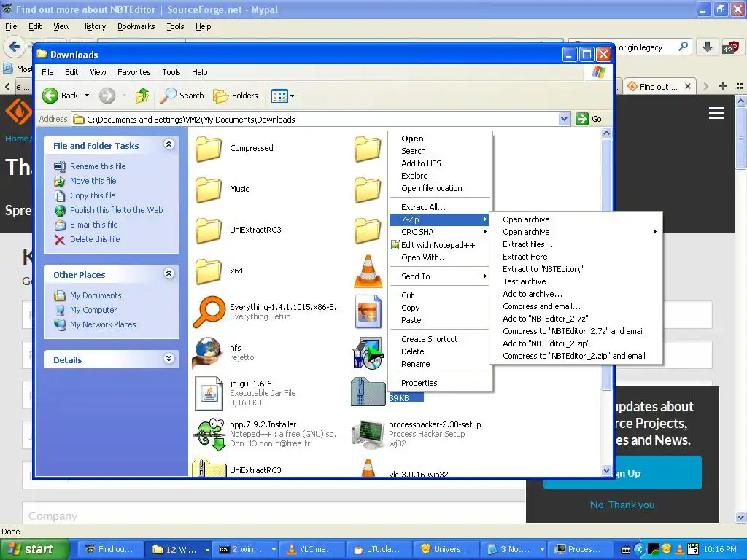Choose Open in the context menu

[440, 139]
